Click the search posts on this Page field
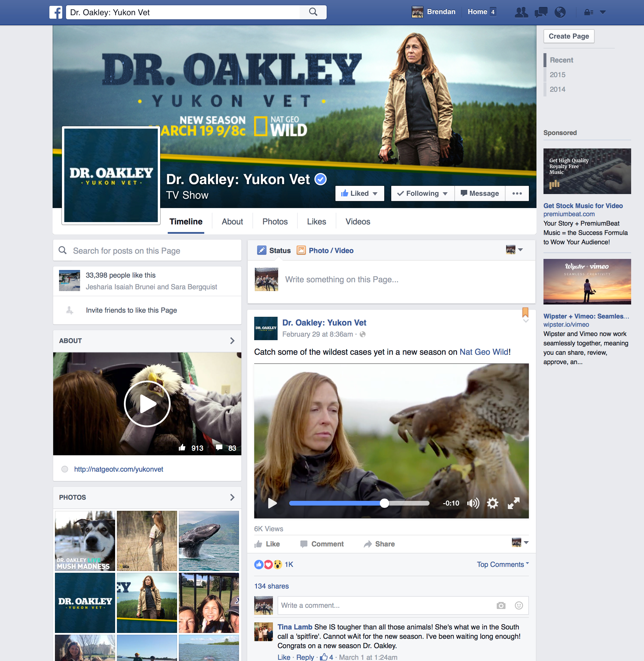Viewport: 644px width, 661px height. 147,250
